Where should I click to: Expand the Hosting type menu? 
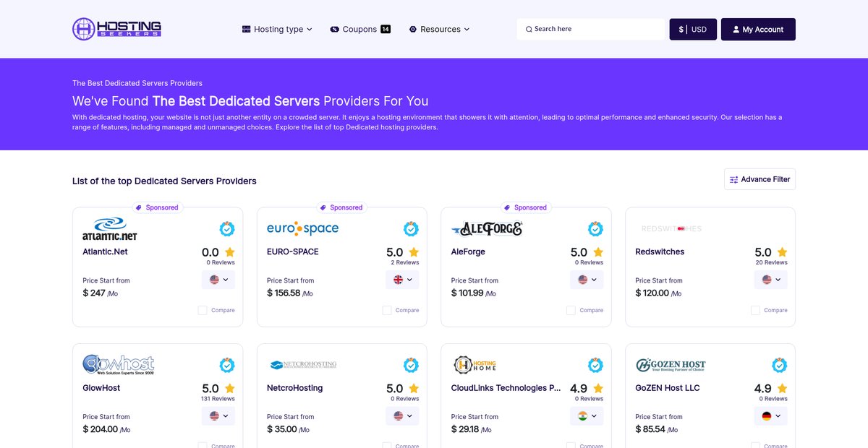(277, 30)
